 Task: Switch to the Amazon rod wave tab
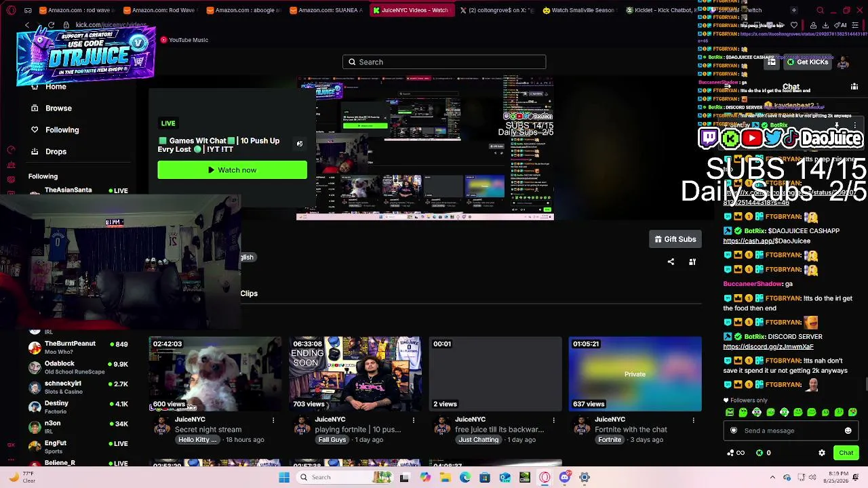(79, 10)
